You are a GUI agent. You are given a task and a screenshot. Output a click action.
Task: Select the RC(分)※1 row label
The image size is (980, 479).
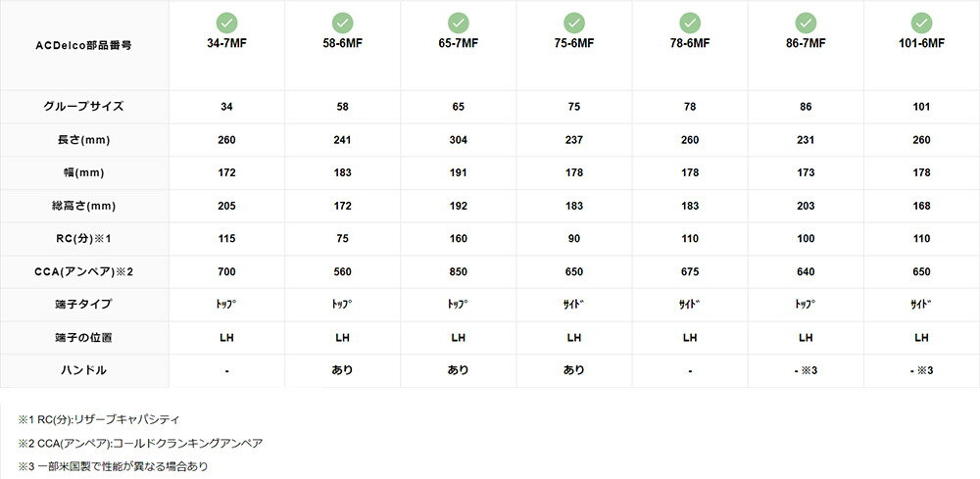point(84,239)
